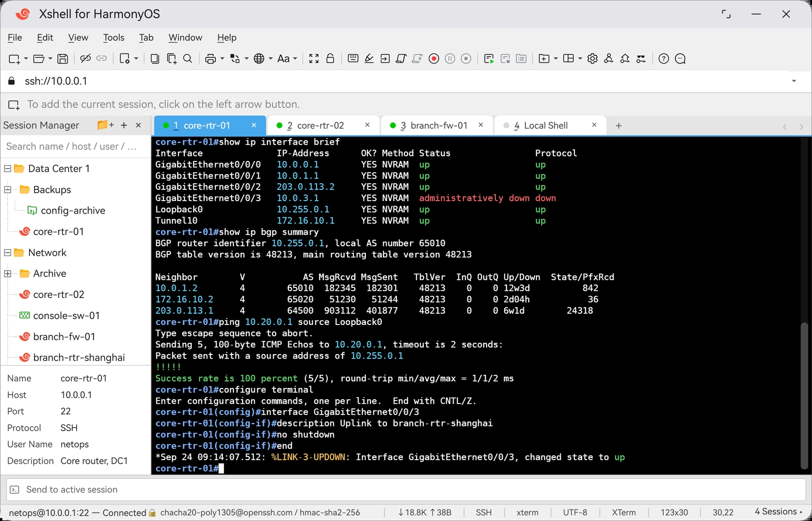This screenshot has width=812, height=521.
Task: Click the ssh://10.0.0.1 address field
Action: pyautogui.click(x=406, y=81)
